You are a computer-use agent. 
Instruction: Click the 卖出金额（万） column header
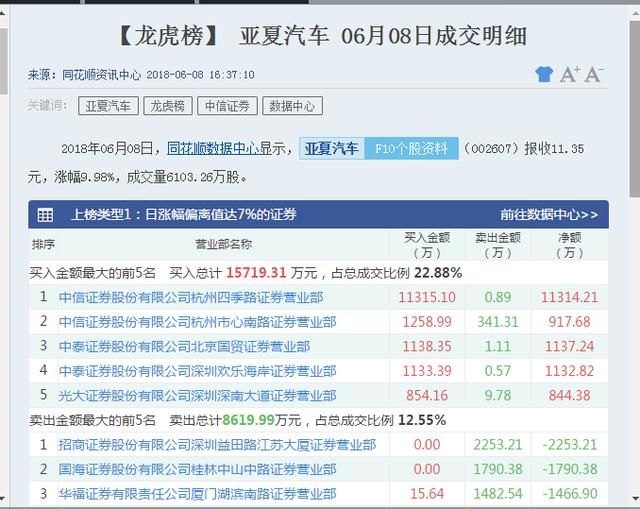(498, 245)
